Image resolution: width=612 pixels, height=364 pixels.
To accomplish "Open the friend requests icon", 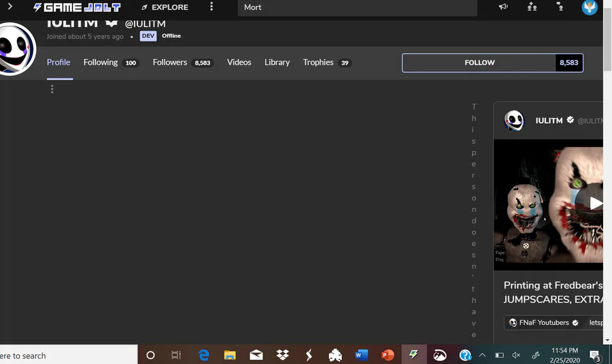I will [x=532, y=7].
